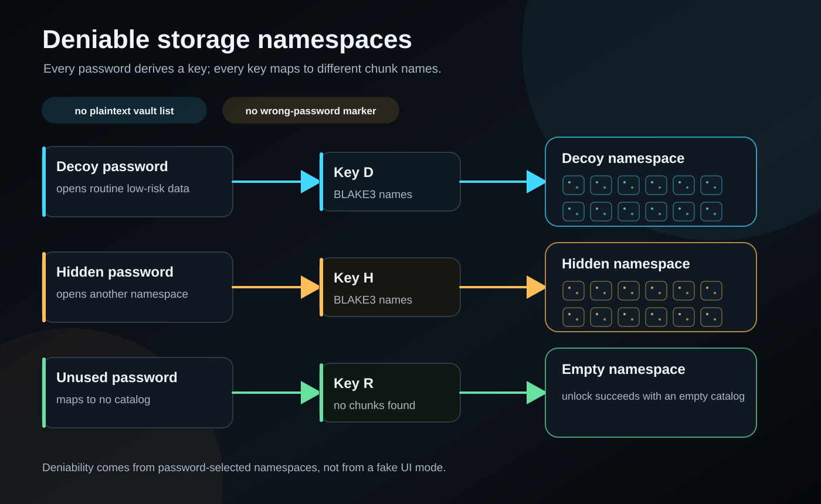Viewport: 821px width, 504px height.
Task: Select the "Decoy password" heading
Action: pos(112,166)
